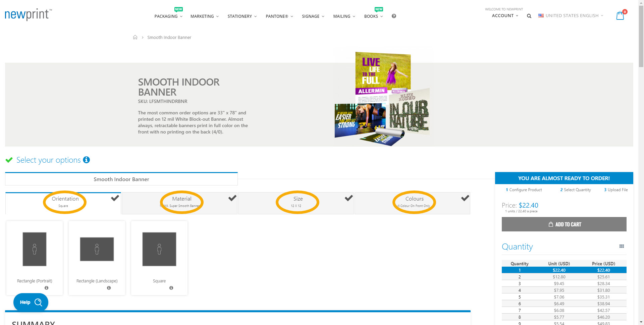Image resolution: width=644 pixels, height=325 pixels.
Task: Open the Help chat widget
Action: pos(31,302)
